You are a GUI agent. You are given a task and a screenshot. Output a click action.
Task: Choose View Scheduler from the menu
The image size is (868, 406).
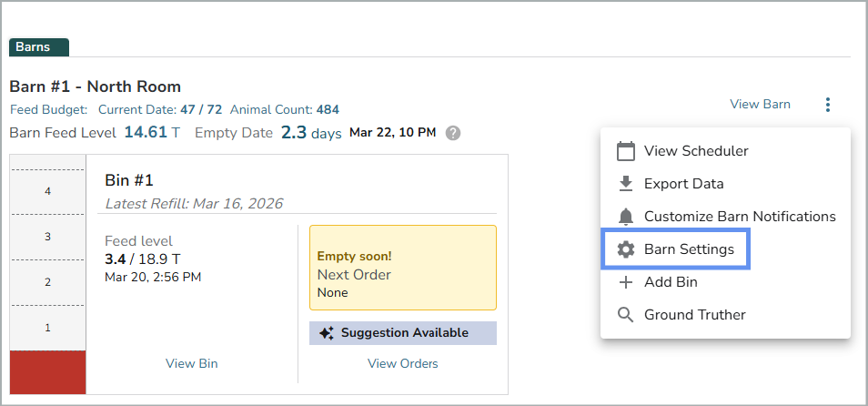[696, 151]
